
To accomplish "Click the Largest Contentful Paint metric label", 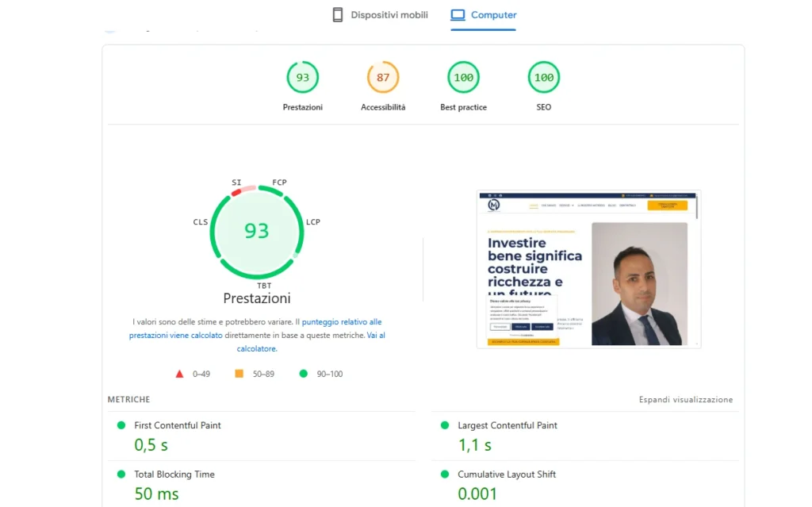I will point(507,425).
